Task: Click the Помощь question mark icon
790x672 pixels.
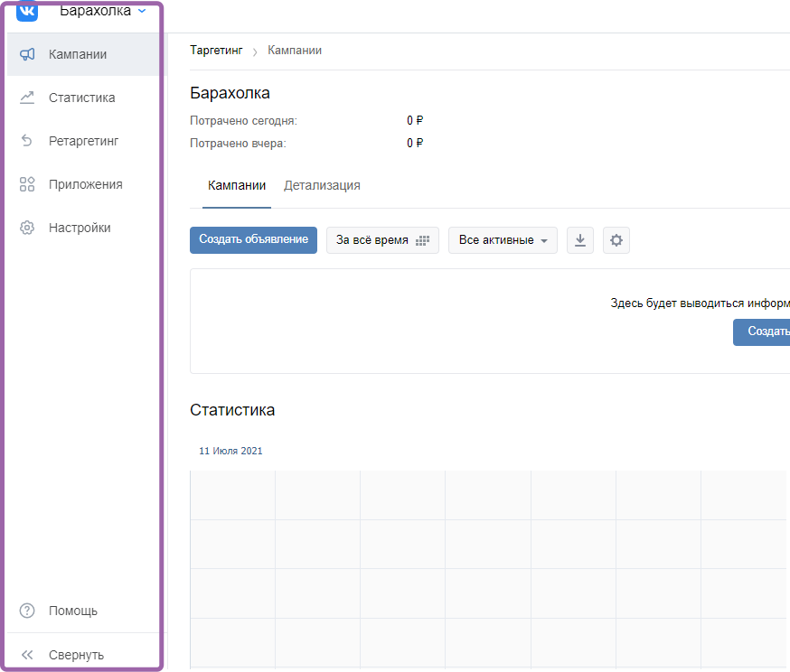Action: coord(27,611)
